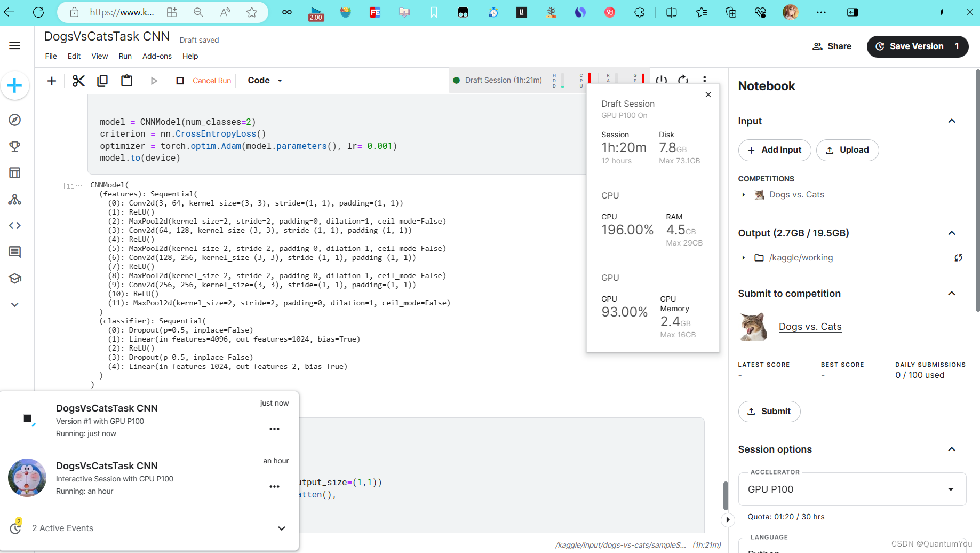
Task: Collapse the 2 Active Events panel
Action: point(282,528)
